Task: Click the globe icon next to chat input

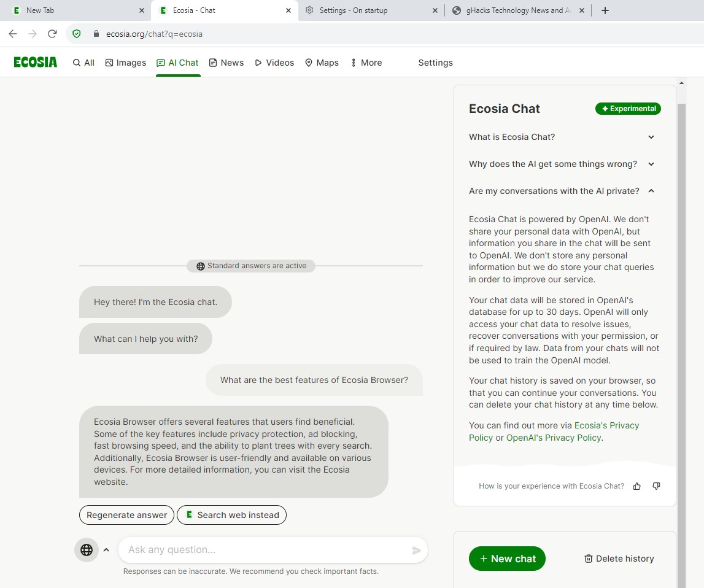Action: click(86, 550)
